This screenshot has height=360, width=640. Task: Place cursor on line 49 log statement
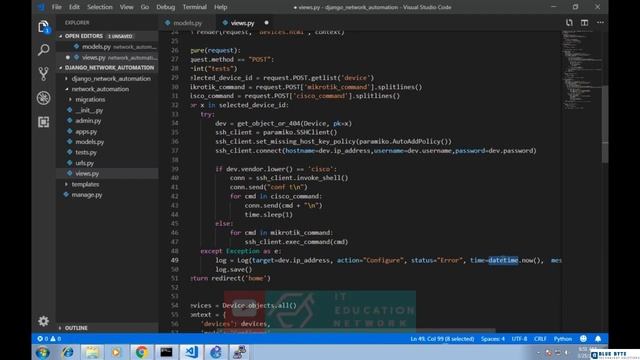coord(388,260)
